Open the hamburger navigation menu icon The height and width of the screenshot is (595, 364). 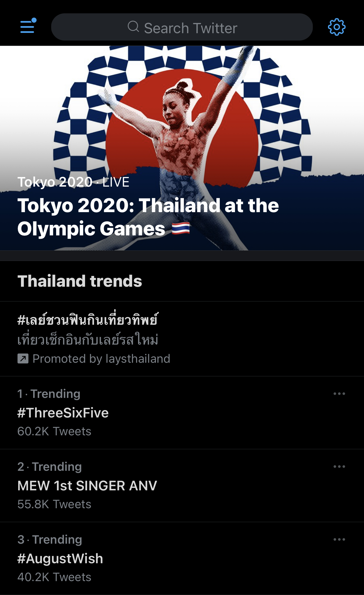28,27
